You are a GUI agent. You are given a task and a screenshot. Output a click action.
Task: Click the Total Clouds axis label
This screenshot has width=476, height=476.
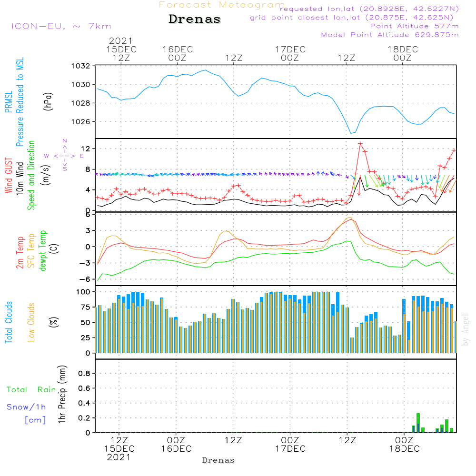pyautogui.click(x=9, y=322)
